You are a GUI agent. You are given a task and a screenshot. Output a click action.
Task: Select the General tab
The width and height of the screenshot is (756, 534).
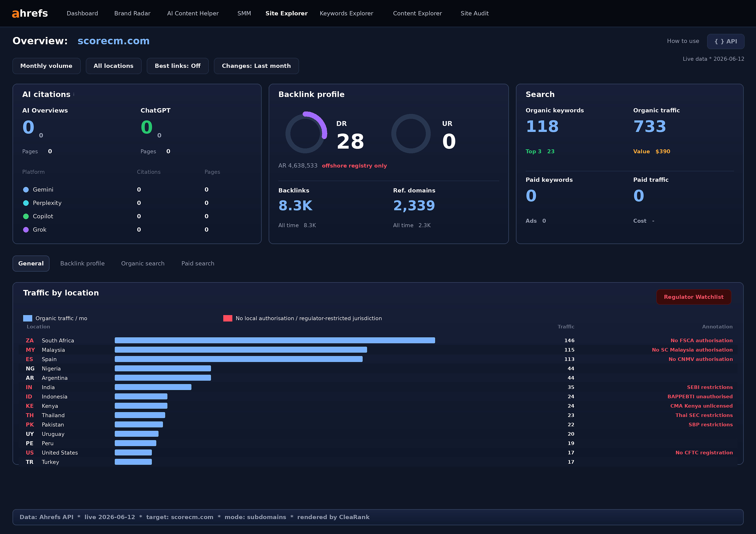(x=31, y=263)
